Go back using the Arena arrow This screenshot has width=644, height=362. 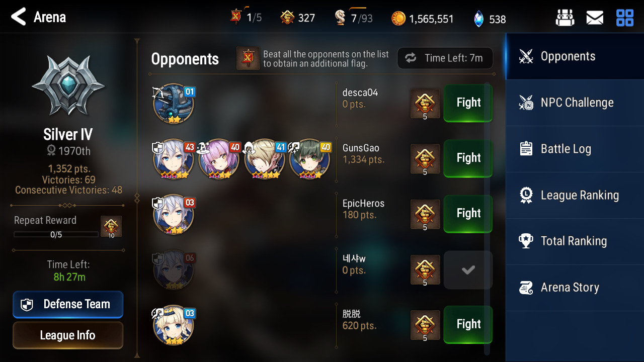[x=19, y=17]
